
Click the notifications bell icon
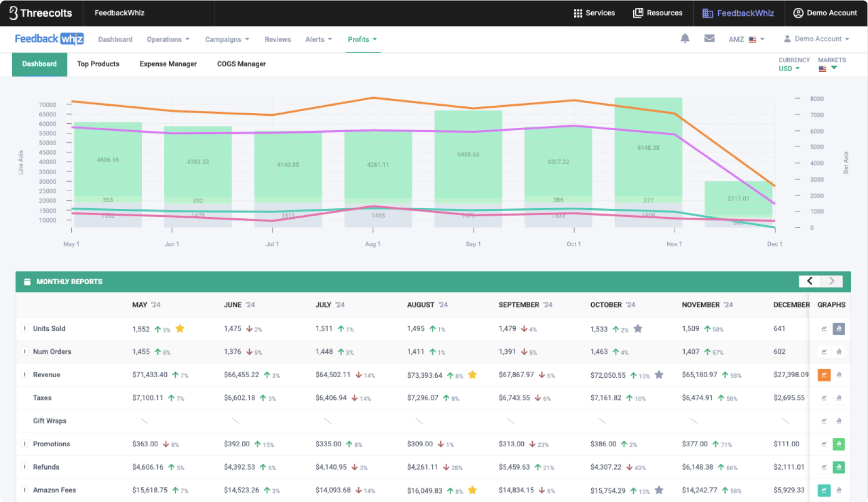click(685, 38)
